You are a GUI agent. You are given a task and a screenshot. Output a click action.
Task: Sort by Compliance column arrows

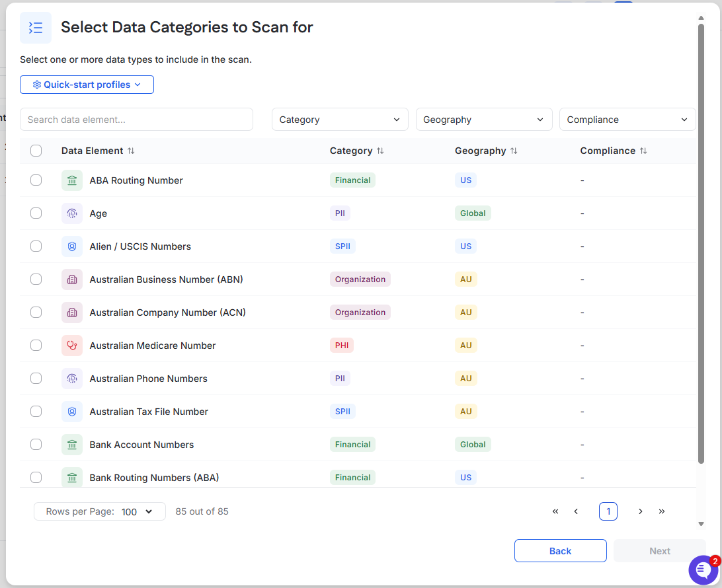click(643, 151)
